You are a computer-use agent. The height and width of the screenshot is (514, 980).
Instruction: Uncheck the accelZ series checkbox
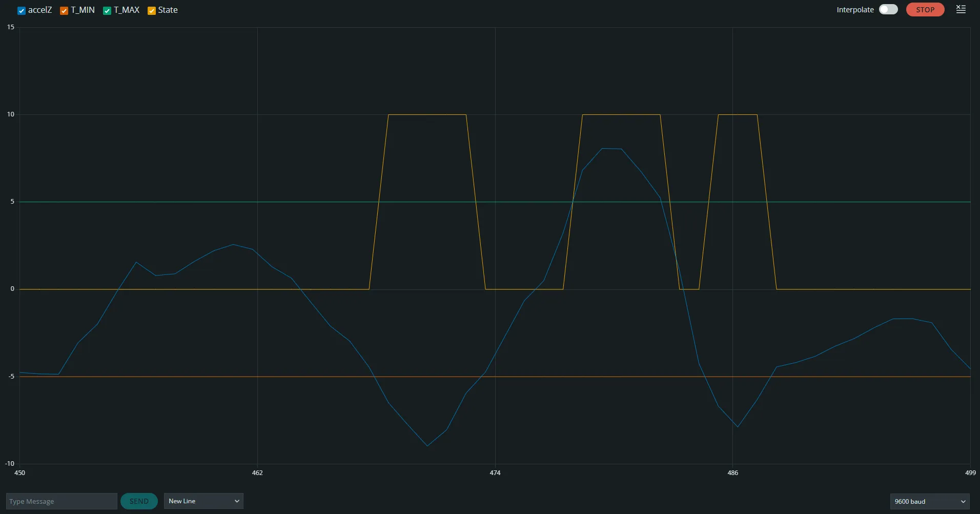point(22,11)
